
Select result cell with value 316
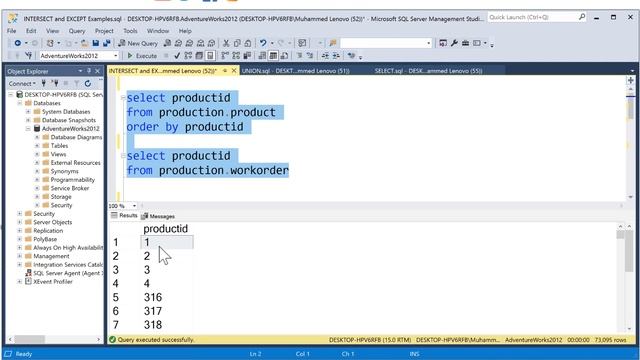point(167,297)
